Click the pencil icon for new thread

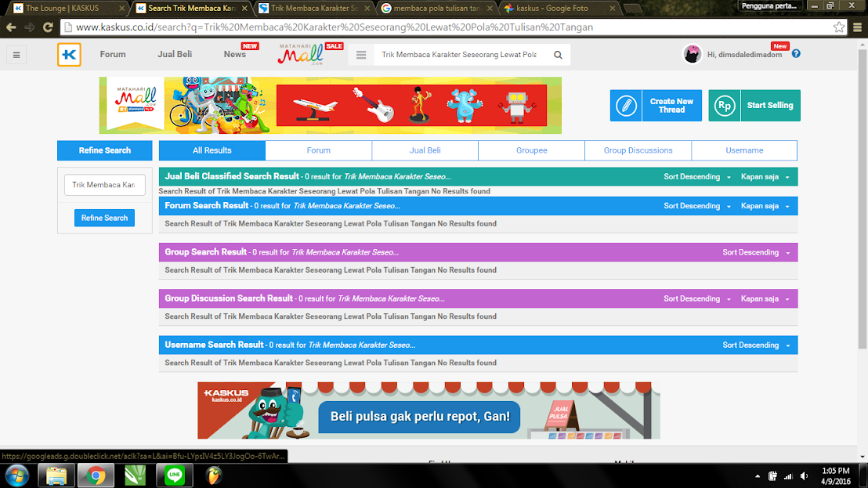626,105
